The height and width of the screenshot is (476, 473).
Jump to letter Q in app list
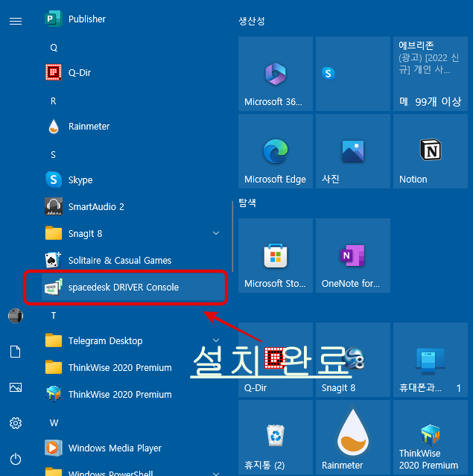(x=54, y=48)
